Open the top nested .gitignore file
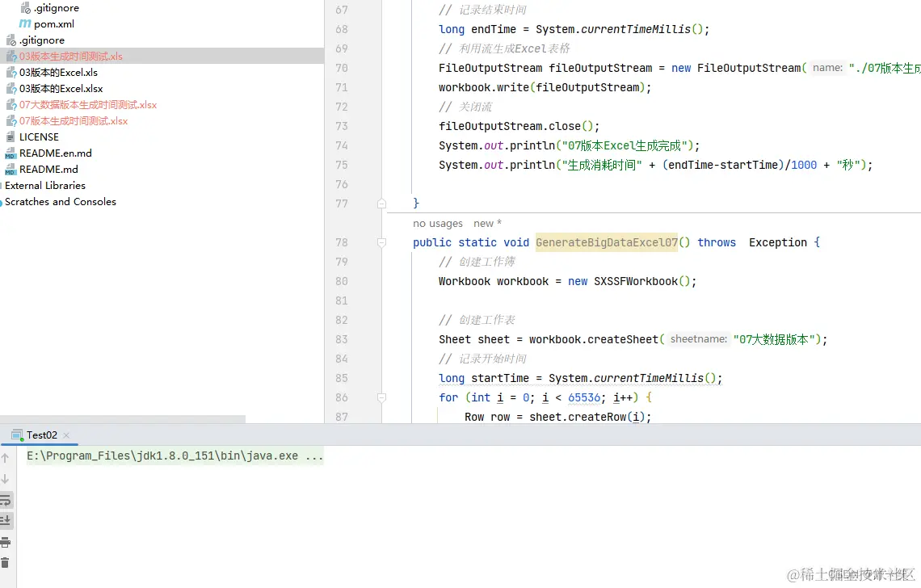Screen dimensions: 921x588 (x=57, y=8)
